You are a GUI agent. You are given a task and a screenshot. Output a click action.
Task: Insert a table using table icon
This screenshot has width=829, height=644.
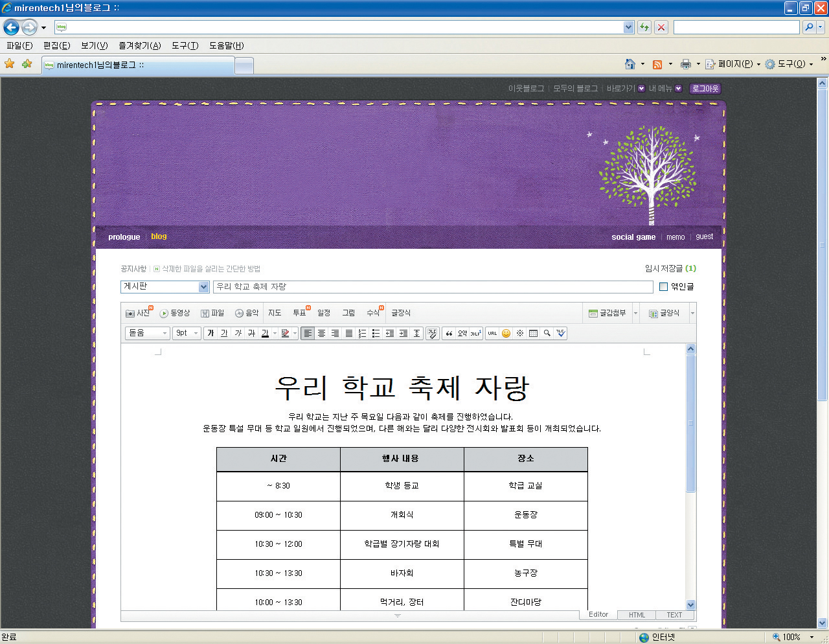click(x=533, y=333)
